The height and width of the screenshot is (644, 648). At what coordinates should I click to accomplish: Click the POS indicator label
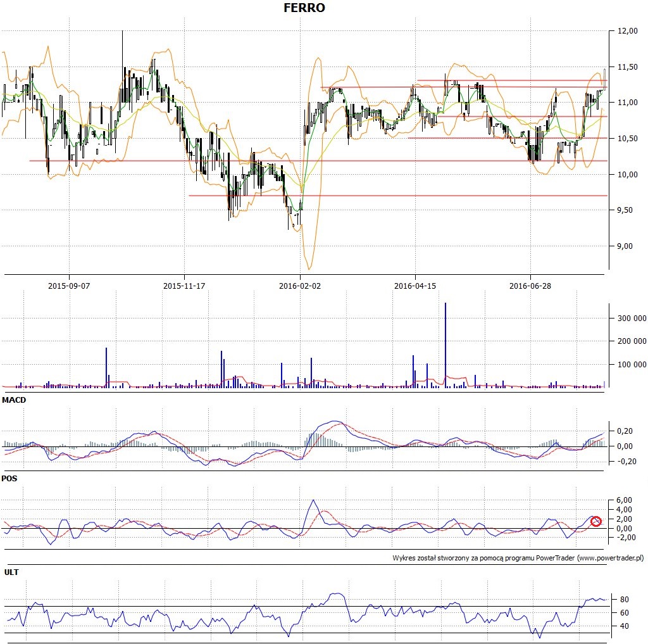click(x=9, y=479)
